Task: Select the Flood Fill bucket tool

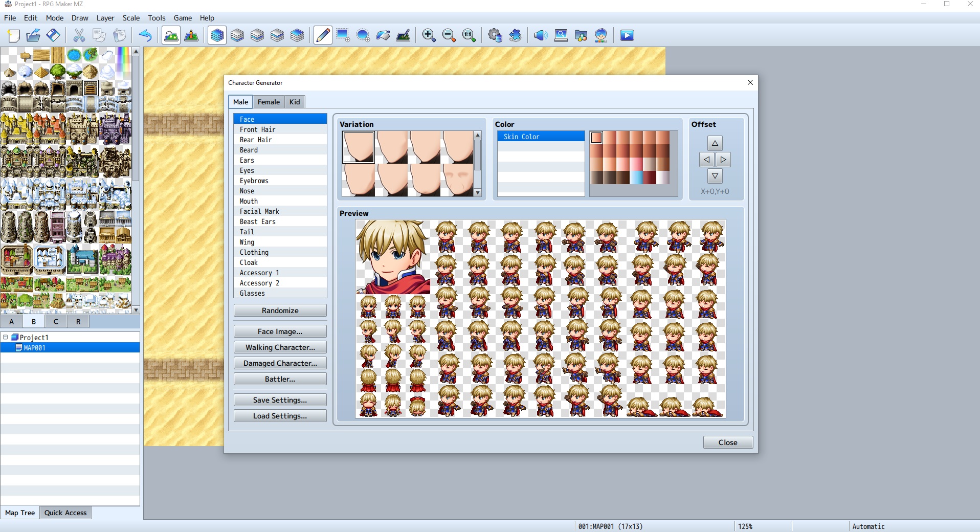Action: tap(383, 35)
